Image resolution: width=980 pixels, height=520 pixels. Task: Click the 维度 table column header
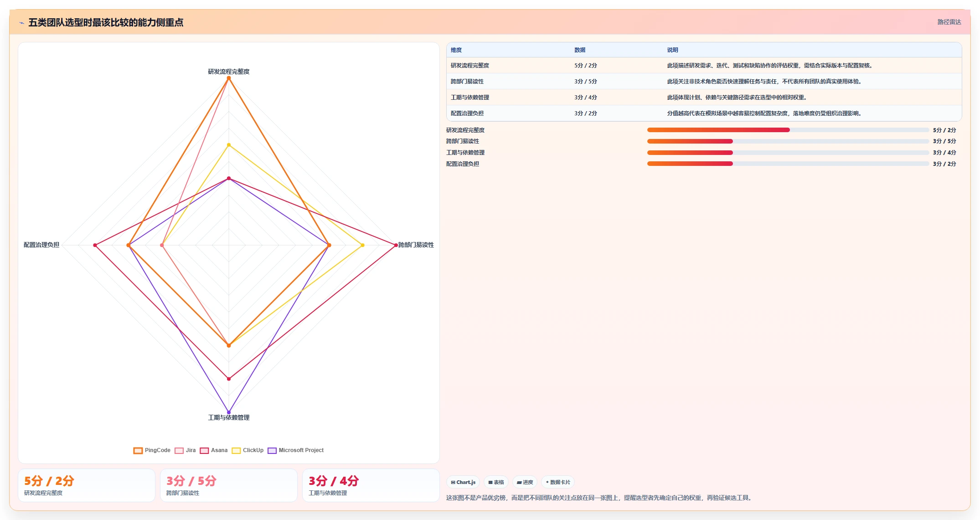[456, 50]
